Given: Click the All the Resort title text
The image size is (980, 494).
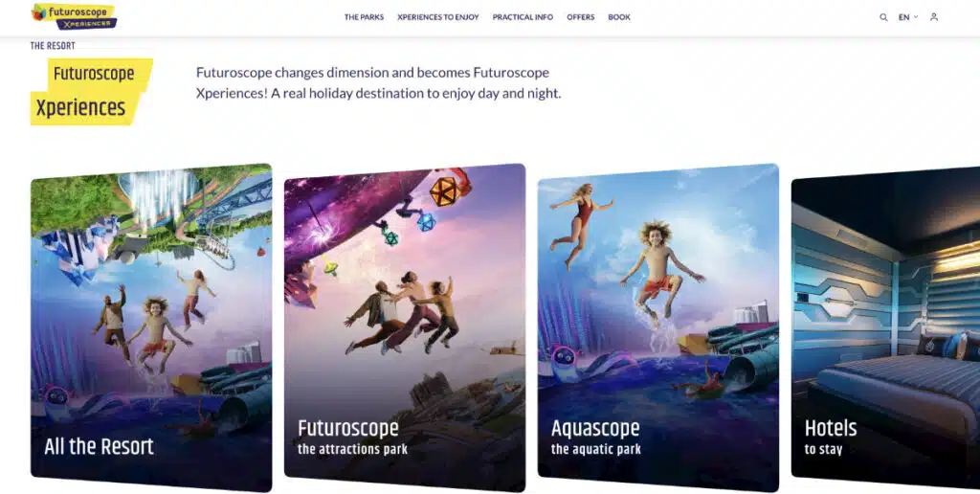Looking at the screenshot, I should (99, 446).
